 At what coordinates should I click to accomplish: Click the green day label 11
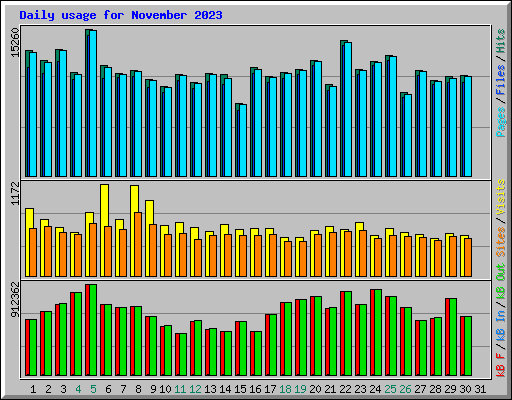point(180,389)
